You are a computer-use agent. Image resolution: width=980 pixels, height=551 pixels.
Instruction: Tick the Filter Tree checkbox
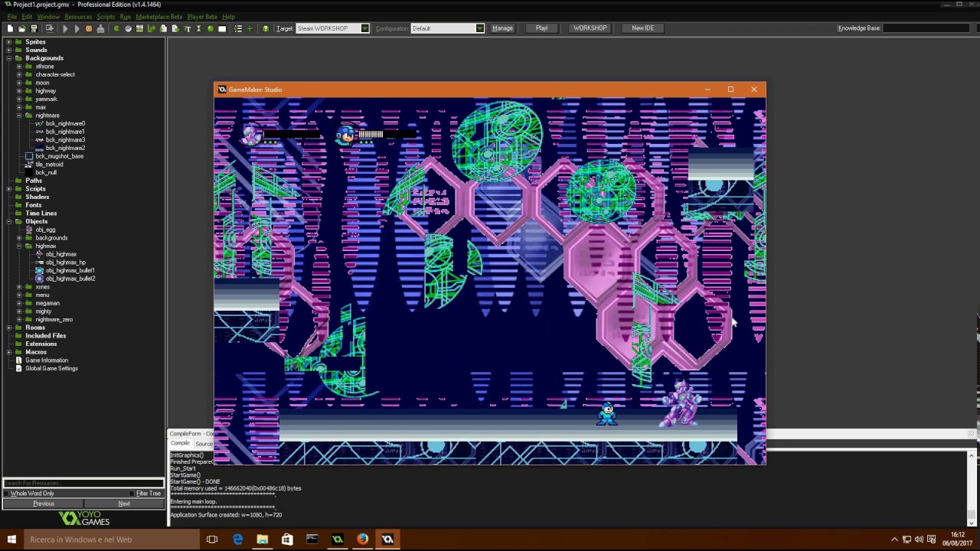(133, 494)
